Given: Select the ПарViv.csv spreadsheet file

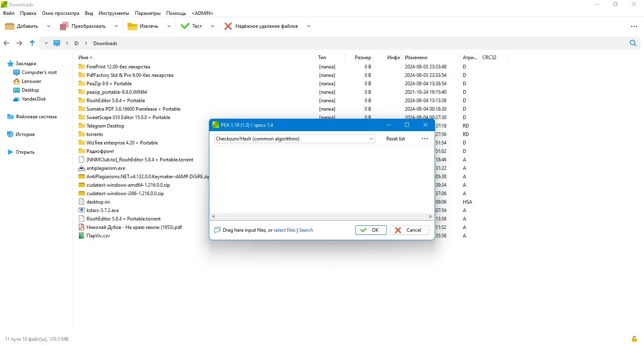Looking at the screenshot, I should click(x=98, y=236).
